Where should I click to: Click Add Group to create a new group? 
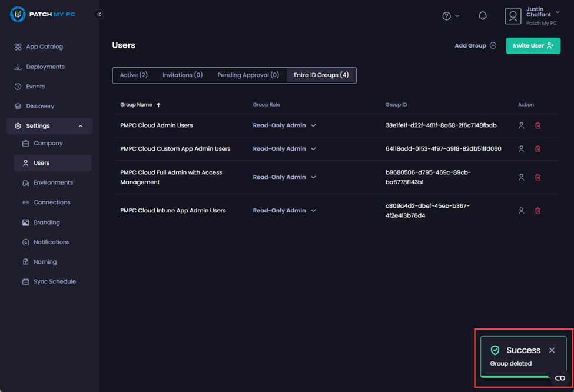[x=475, y=45]
